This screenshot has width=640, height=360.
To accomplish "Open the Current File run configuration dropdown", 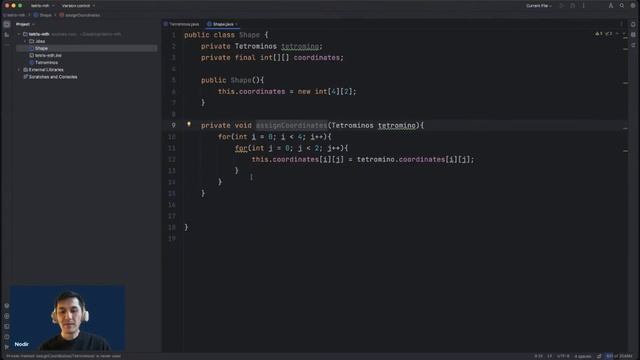I will [539, 6].
